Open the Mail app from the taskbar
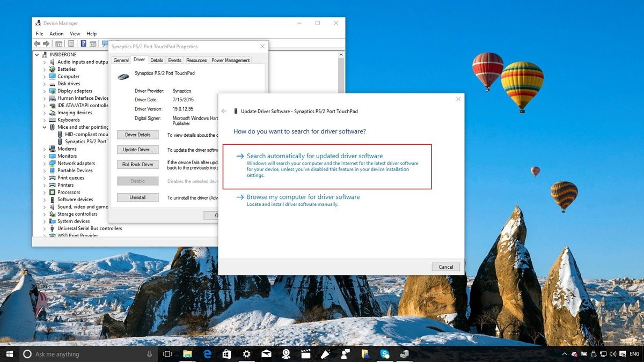Screen dimensions: 644x362 click(266, 354)
